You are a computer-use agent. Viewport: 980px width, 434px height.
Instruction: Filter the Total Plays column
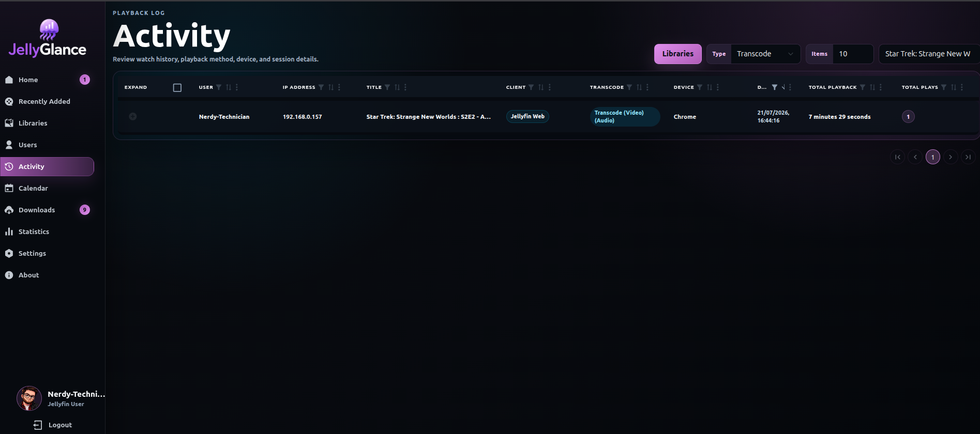944,87
